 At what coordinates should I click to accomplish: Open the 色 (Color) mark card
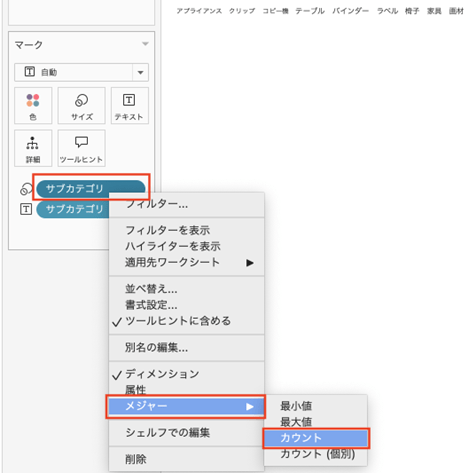click(x=33, y=106)
